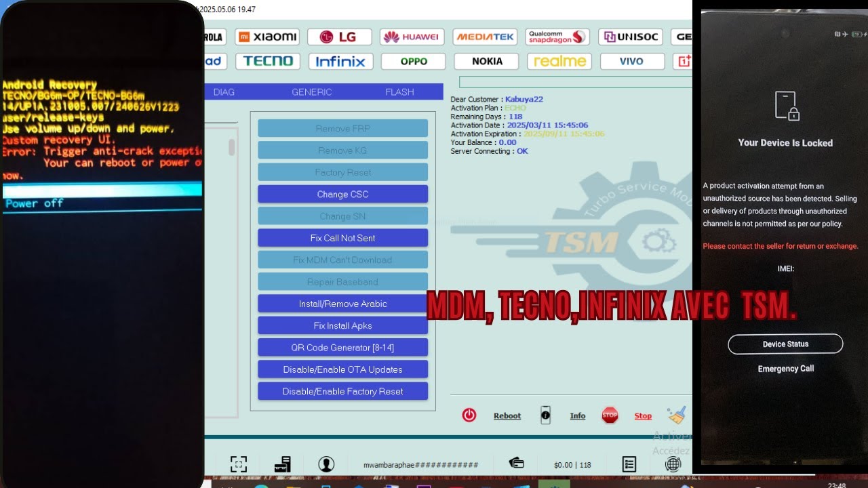Click the Info text link
This screenshot has width=868, height=488.
click(578, 416)
